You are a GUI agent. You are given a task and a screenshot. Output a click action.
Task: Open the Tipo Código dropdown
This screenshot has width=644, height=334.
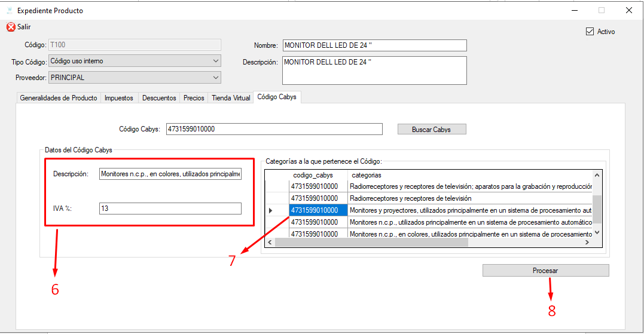(135, 61)
